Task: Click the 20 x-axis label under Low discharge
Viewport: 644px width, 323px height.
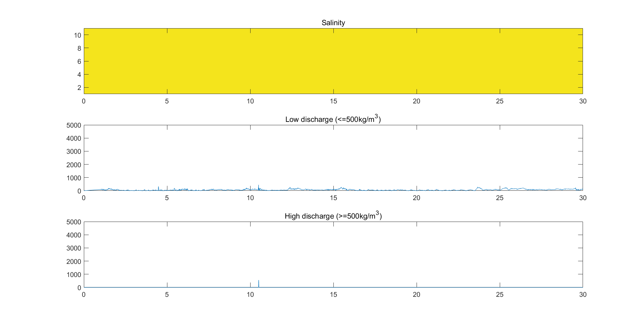Action: 416,198
